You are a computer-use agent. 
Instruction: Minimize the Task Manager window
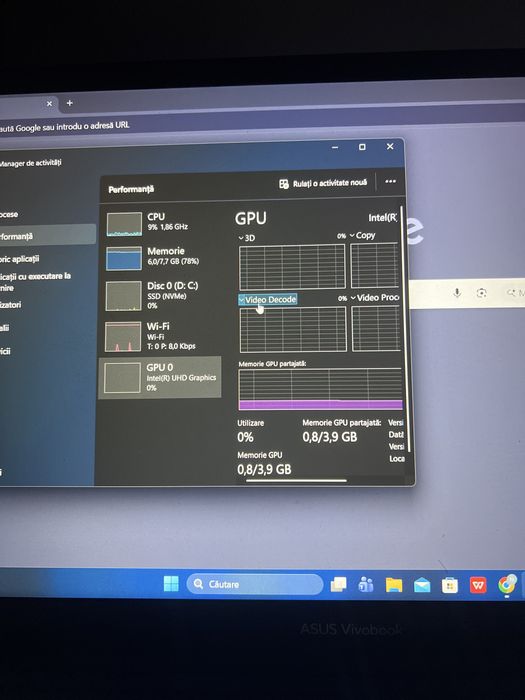335,147
